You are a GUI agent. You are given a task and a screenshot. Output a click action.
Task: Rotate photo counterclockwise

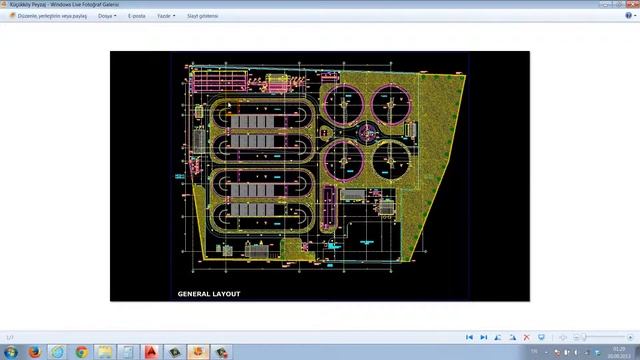tap(498, 337)
